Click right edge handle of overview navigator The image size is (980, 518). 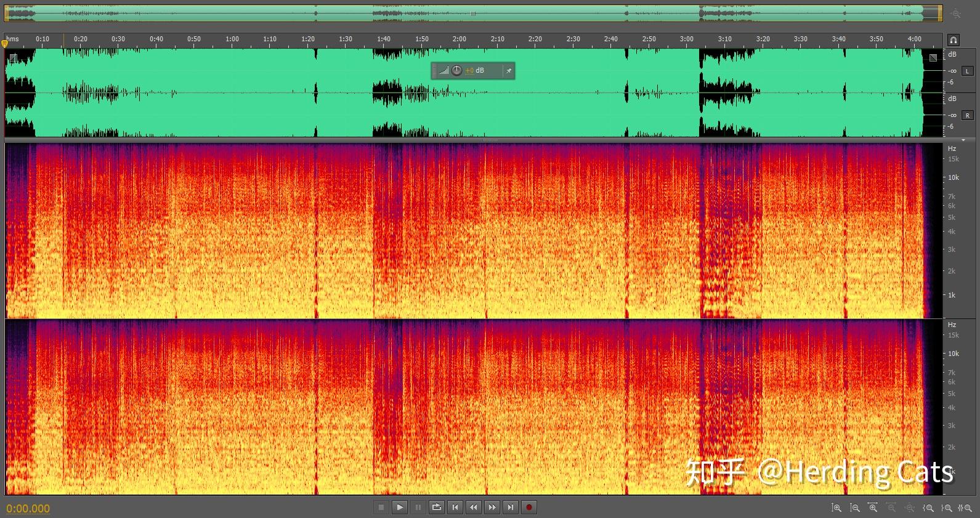point(941,13)
